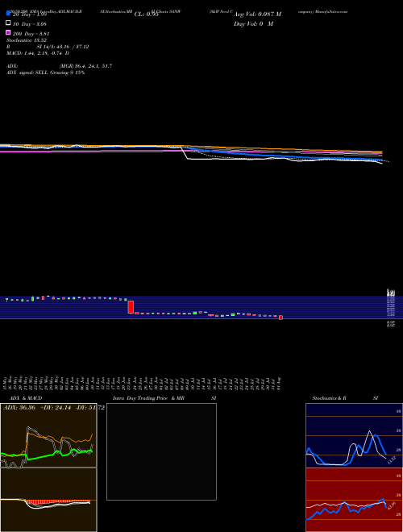
Task: Open the empty intraday trading price chart box
Action: coord(161,451)
